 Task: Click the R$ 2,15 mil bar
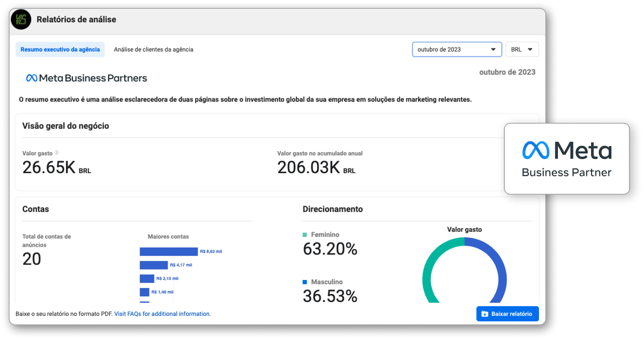[147, 279]
